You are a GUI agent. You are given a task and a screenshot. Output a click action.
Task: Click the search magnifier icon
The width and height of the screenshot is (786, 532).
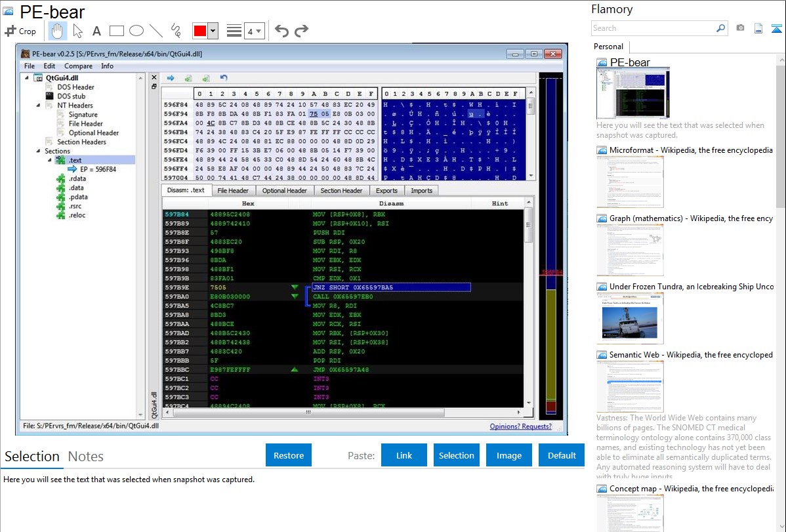click(721, 28)
